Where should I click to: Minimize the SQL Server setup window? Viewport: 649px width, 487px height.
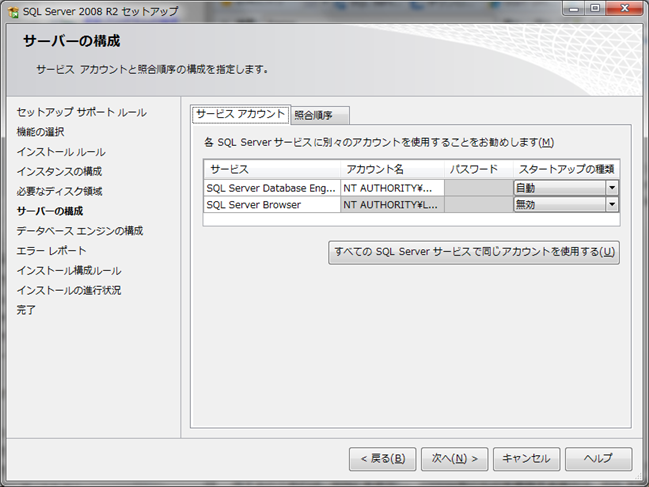click(574, 8)
